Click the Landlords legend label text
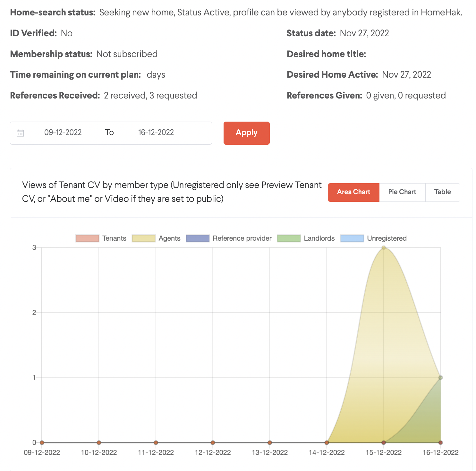The width and height of the screenshot is (476, 471). (319, 238)
